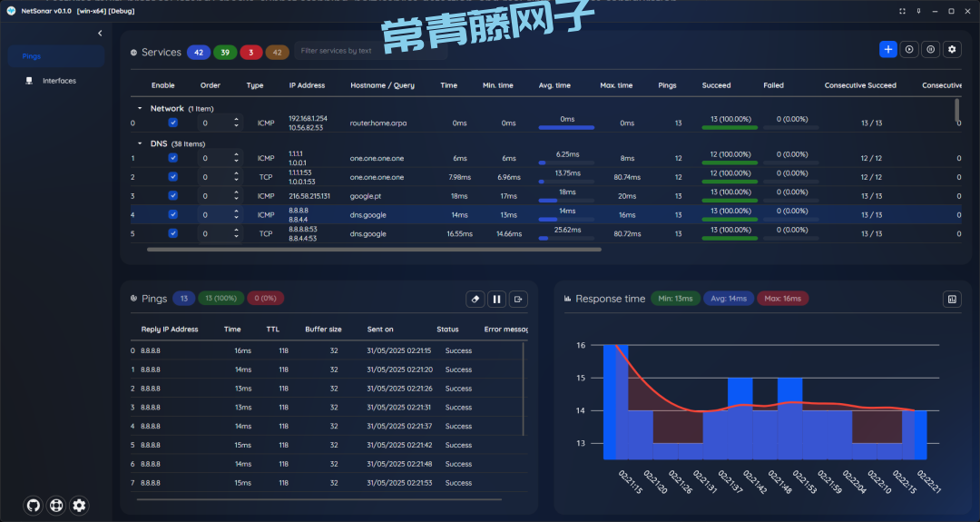
Task: Collapse the DNS group of services
Action: 140,143
